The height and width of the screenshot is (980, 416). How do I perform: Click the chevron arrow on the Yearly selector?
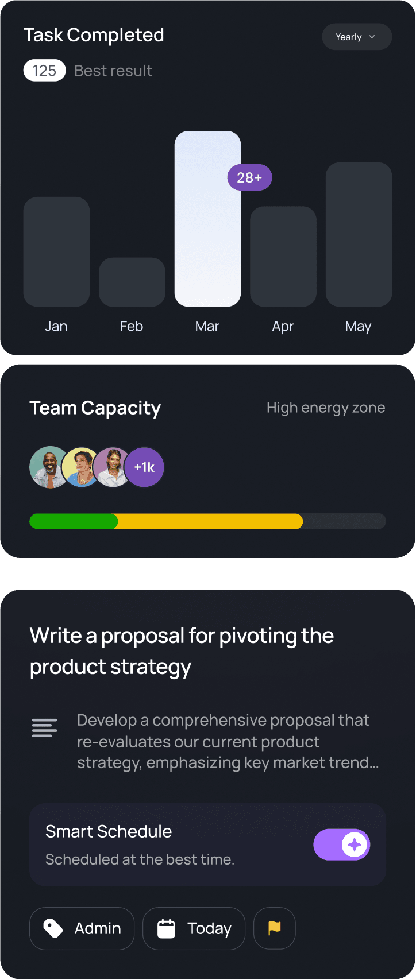point(372,36)
